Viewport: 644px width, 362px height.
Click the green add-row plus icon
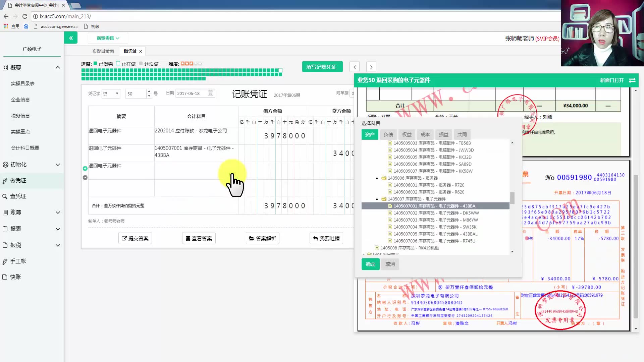[85, 169]
